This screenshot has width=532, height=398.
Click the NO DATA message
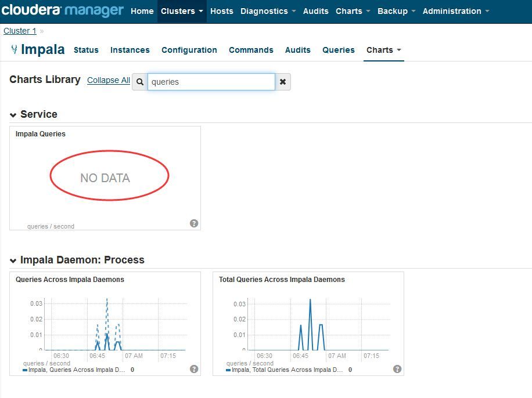[105, 178]
